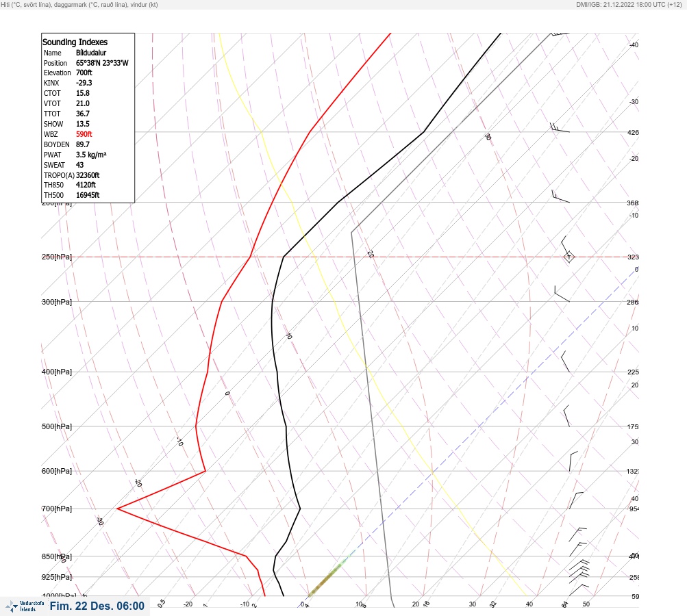Select the 'Fim. 22 Des. 06:00' forecast time label
Viewport: 687px width, 616px height.
tap(97, 606)
